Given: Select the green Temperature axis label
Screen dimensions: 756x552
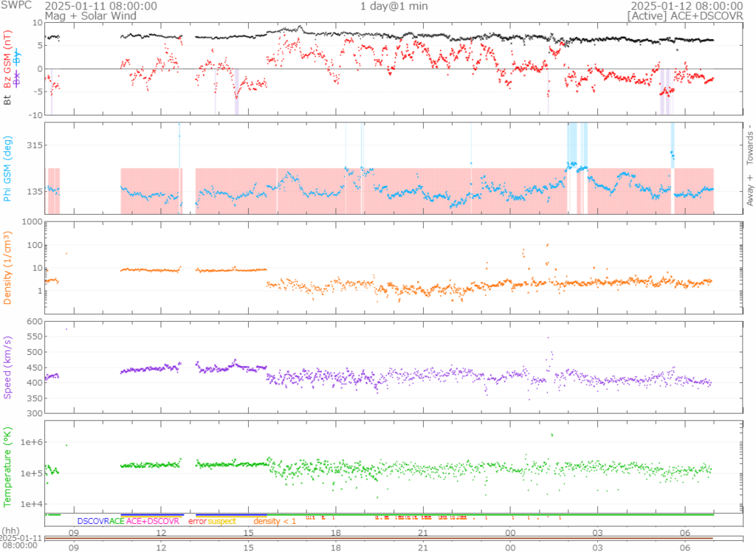Looking at the screenshot, I should [7, 466].
